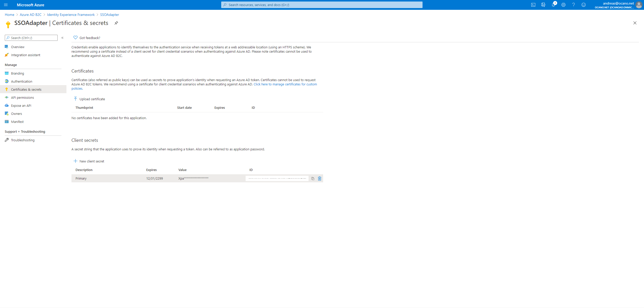Go to Identity Experience Framework breadcrumb
644x308 pixels.
click(71, 15)
